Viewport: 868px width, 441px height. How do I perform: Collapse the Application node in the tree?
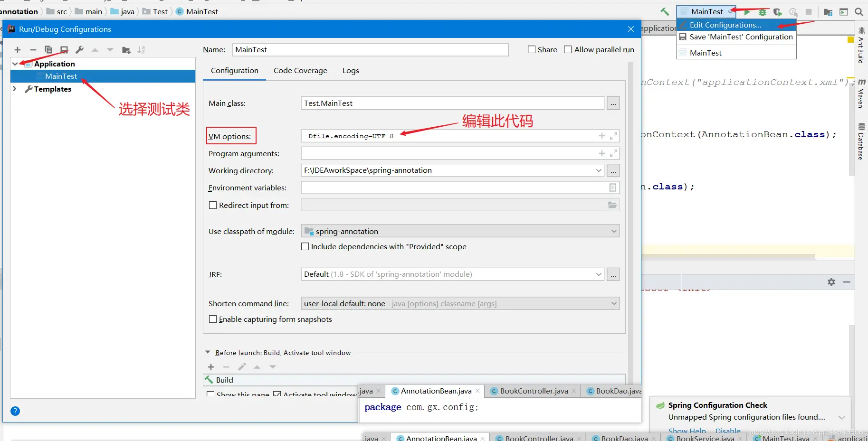click(x=15, y=64)
